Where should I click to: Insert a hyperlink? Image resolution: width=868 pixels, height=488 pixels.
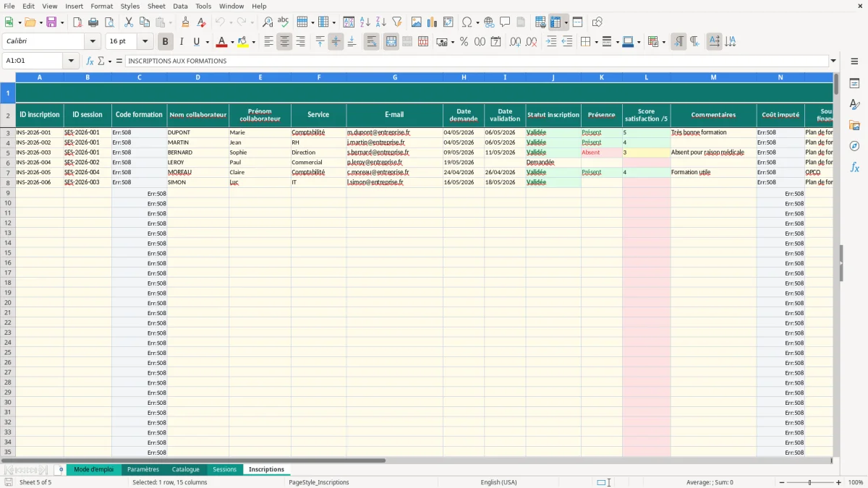[489, 22]
